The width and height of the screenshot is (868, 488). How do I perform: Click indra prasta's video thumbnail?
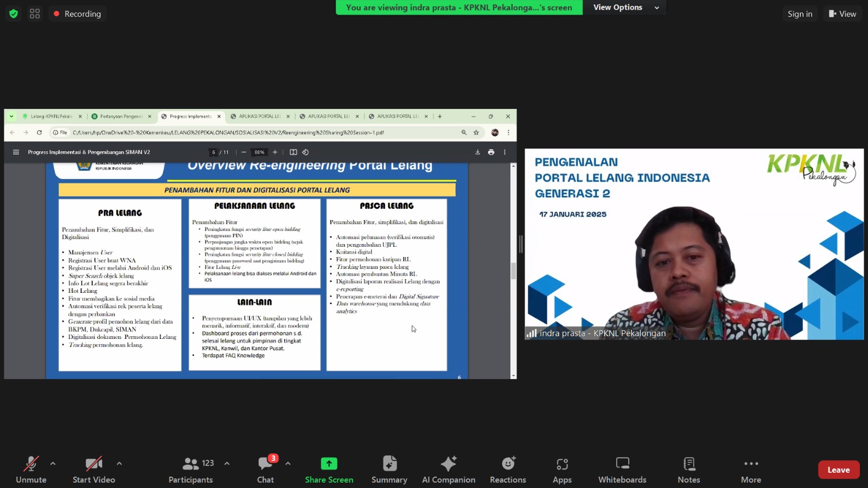(694, 244)
